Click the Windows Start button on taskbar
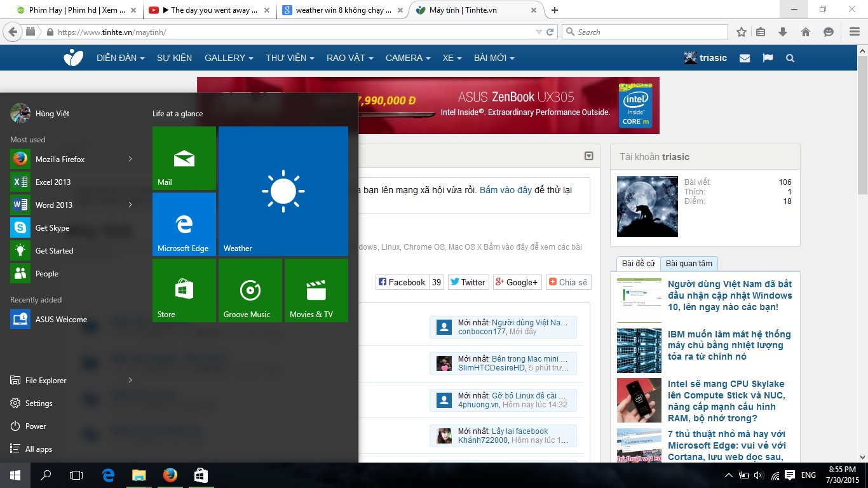868x488 pixels. pos(15,475)
